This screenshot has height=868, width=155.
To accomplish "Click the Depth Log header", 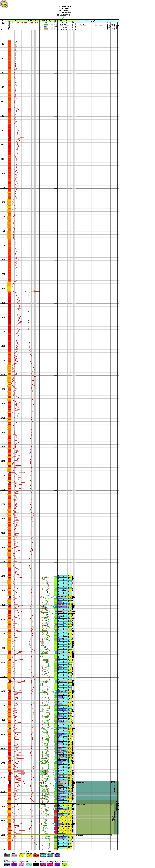I will click(x=4, y=22).
